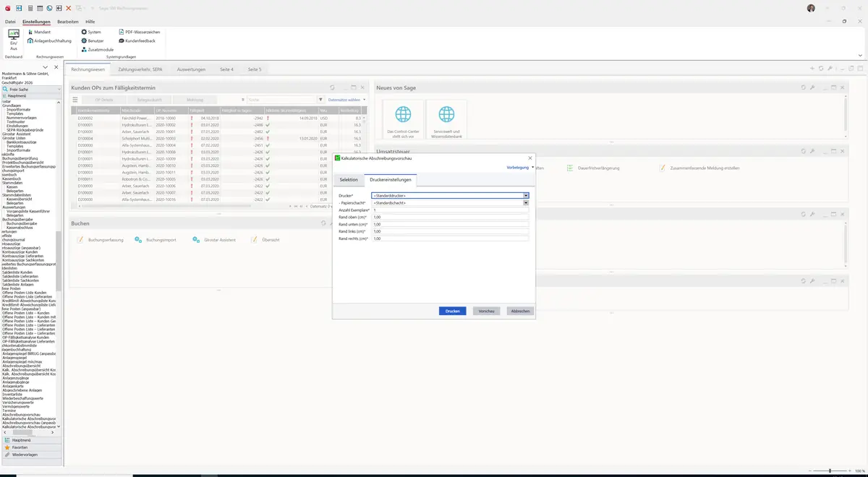The width and height of the screenshot is (868, 477).
Task: Add new dashboard widget with plus icon
Action: [812, 69]
